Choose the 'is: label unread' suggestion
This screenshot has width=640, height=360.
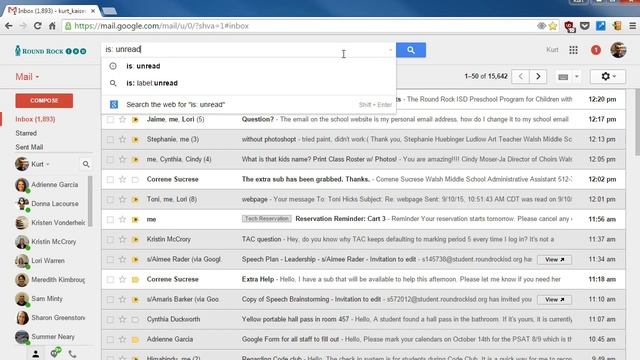tap(249, 83)
